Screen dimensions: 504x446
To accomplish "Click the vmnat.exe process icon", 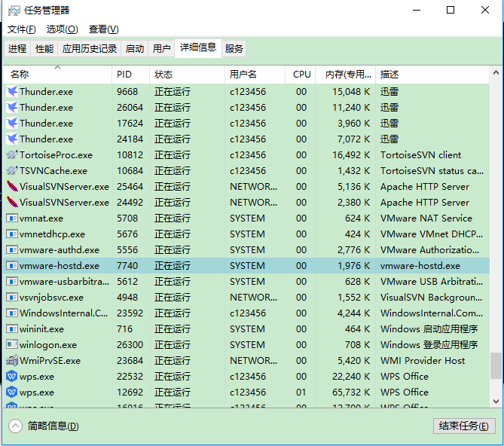I will pos(12,218).
